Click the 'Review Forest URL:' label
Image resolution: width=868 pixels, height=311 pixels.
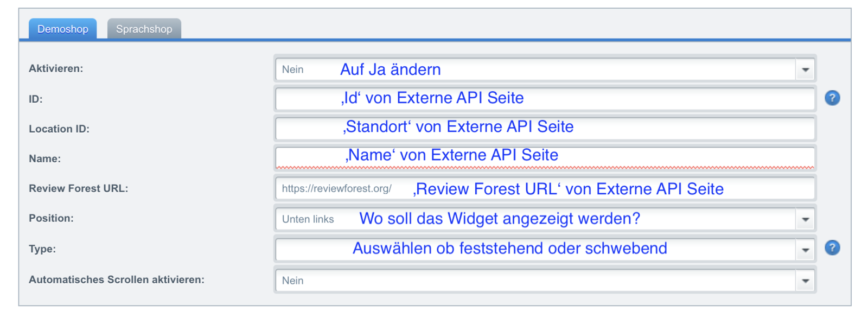pyautogui.click(x=79, y=188)
